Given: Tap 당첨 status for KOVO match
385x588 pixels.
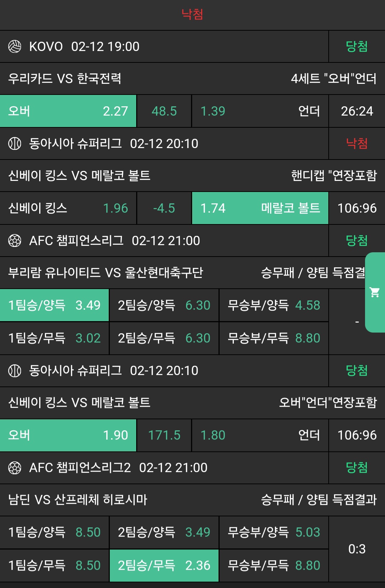Looking at the screenshot, I should (356, 46).
